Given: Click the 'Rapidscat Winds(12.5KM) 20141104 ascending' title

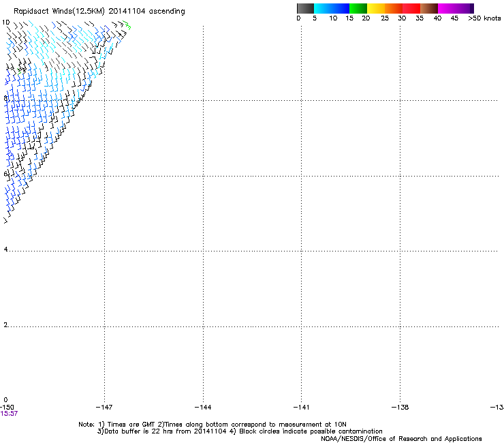Looking at the screenshot, I should (x=99, y=12).
